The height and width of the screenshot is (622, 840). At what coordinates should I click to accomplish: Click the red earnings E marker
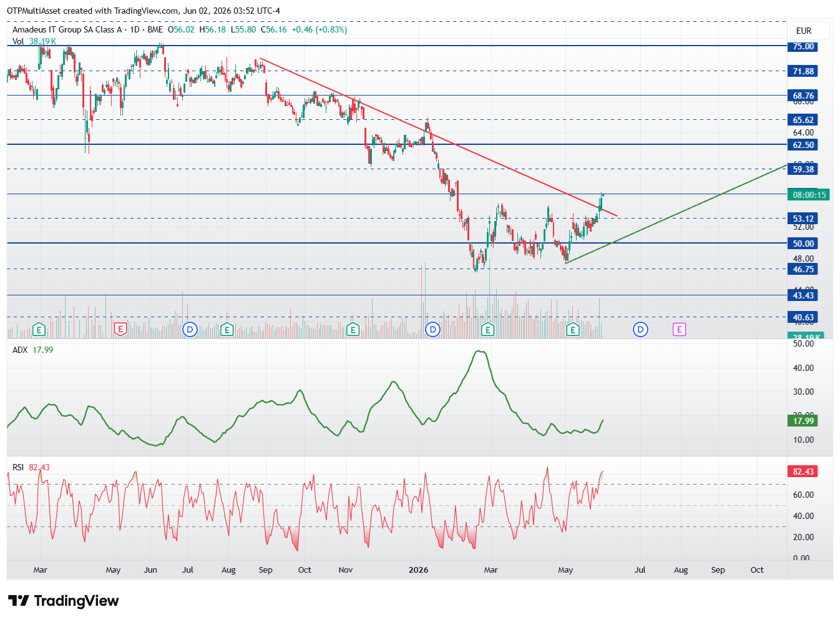click(x=120, y=329)
